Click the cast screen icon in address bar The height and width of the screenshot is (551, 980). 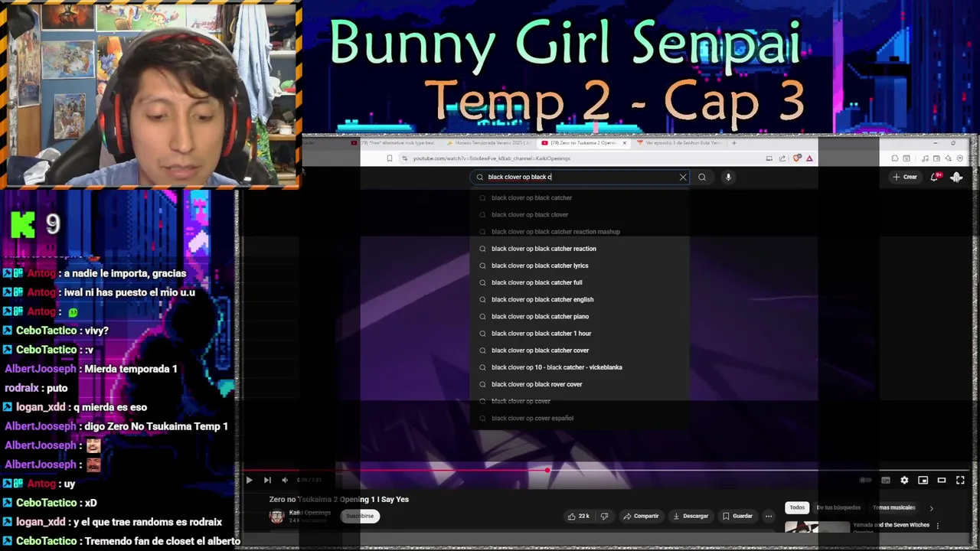tap(769, 158)
